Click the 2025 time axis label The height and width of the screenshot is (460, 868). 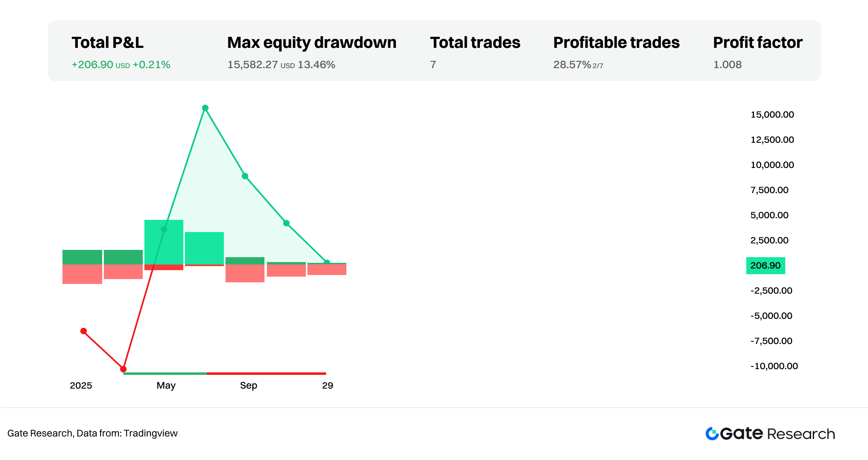click(81, 385)
